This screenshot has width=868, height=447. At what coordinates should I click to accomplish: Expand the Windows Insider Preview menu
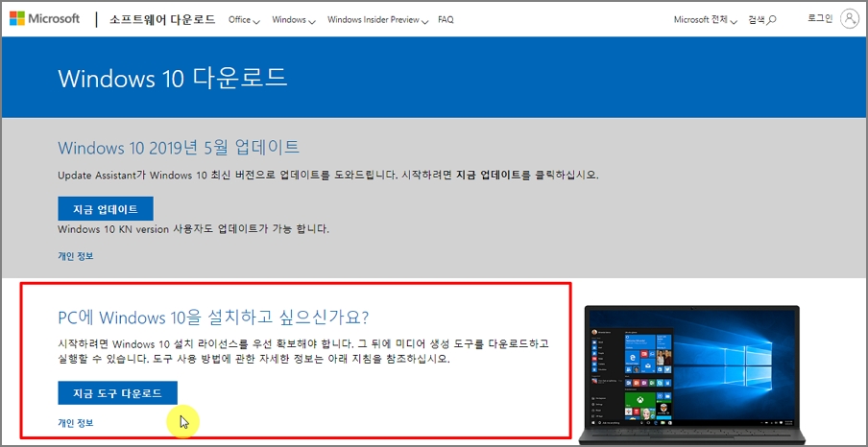point(378,20)
